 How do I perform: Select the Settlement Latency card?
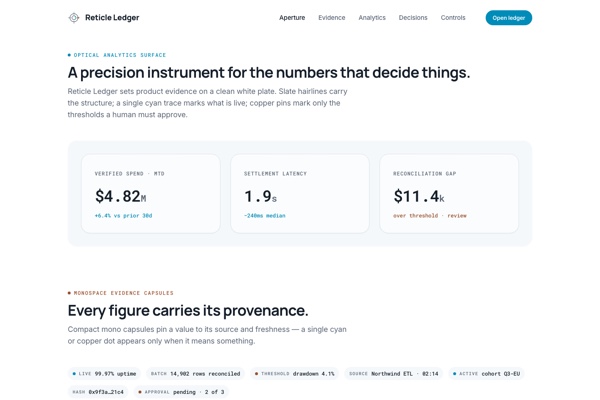[x=300, y=194]
